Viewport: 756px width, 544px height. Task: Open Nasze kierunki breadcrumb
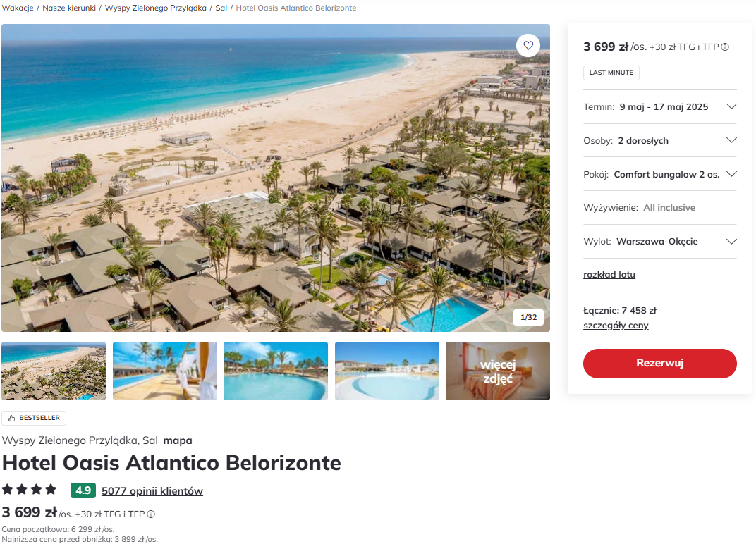[x=69, y=8]
